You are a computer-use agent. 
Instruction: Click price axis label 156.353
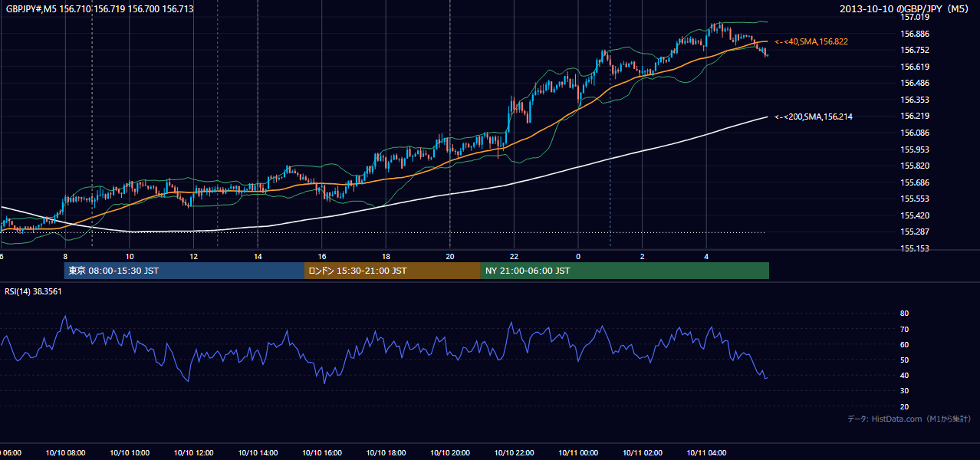915,100
